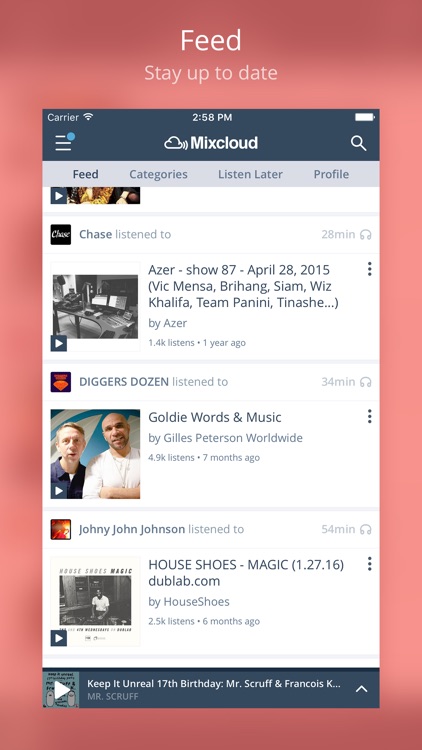Go to the Listen Later tab

pyautogui.click(x=250, y=174)
